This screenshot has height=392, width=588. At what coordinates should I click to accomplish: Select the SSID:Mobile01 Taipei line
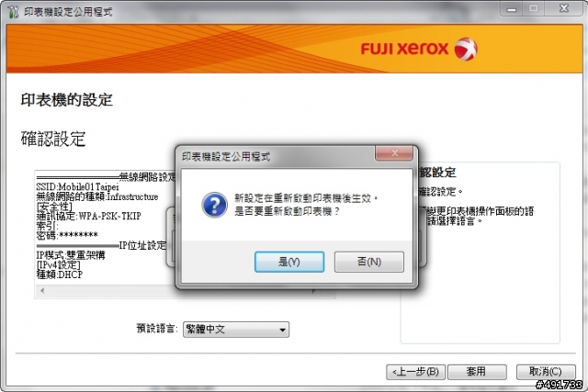[77, 186]
